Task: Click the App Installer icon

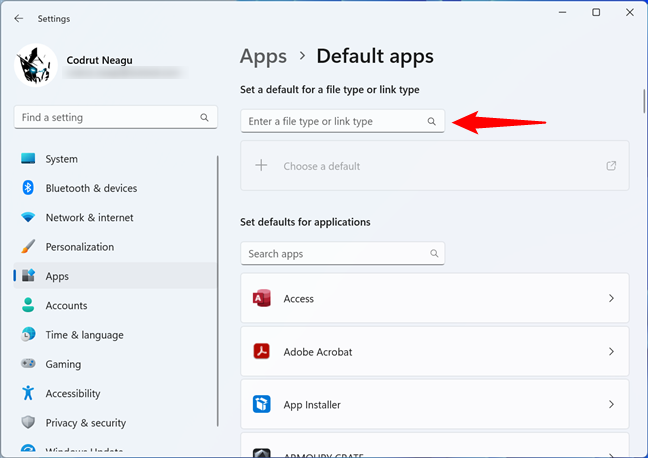Action: click(263, 405)
